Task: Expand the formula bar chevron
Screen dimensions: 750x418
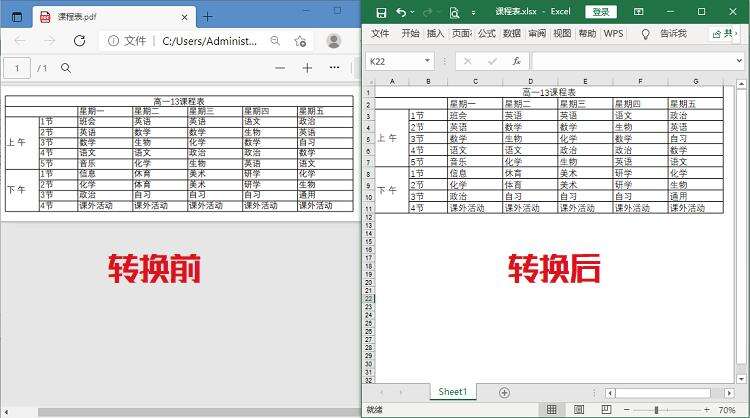Action: click(739, 61)
